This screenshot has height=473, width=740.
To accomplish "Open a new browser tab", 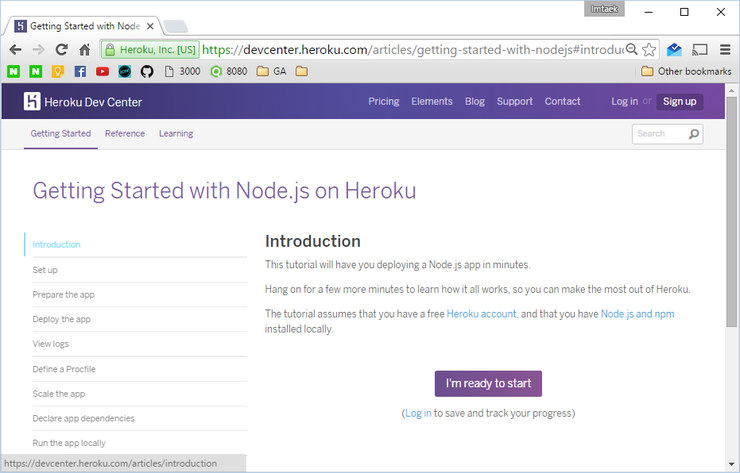I will [176, 26].
